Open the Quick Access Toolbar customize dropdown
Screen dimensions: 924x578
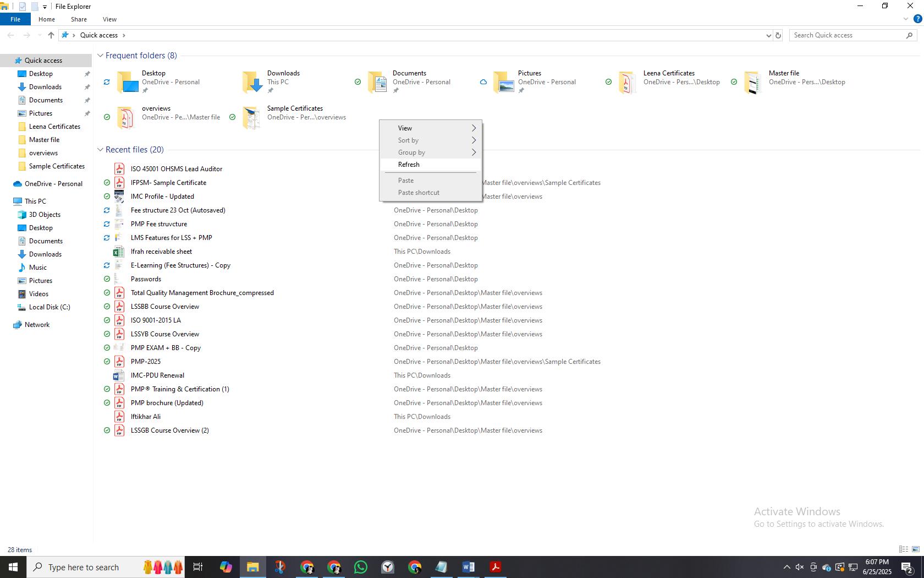tap(45, 7)
